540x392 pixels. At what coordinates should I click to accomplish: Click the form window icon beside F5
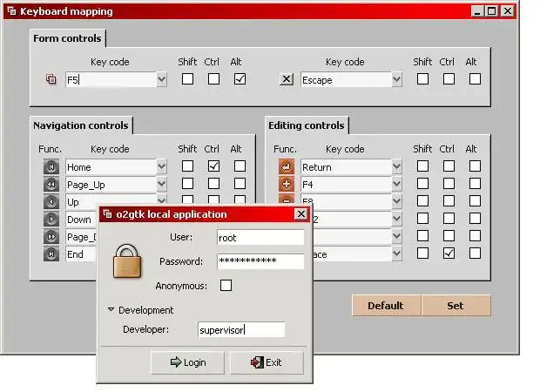point(51,79)
